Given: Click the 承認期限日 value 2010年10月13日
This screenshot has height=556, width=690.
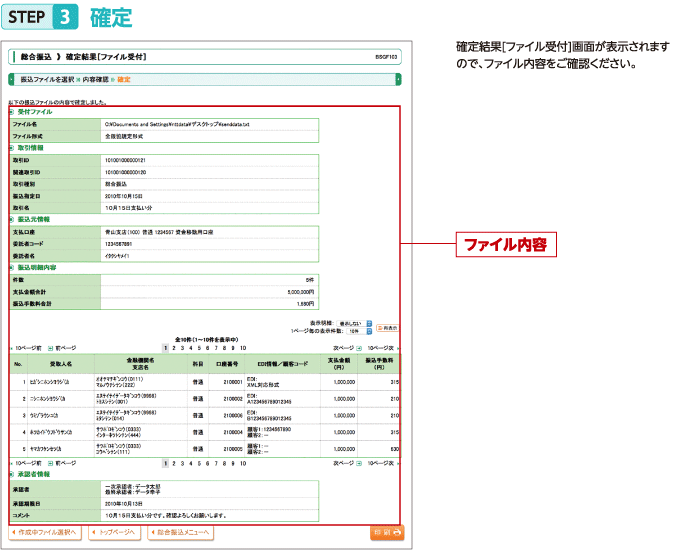Looking at the screenshot, I should [124, 504].
